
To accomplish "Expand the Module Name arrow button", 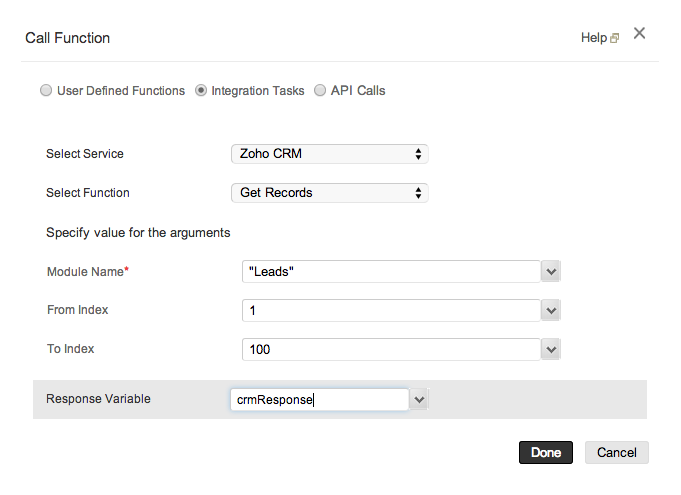I will coord(550,272).
